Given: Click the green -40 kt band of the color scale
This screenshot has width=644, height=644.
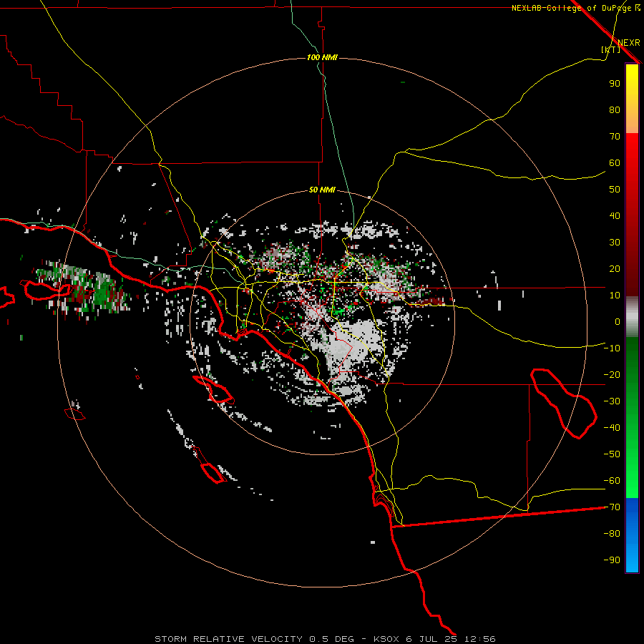Looking at the screenshot, I should [x=632, y=428].
